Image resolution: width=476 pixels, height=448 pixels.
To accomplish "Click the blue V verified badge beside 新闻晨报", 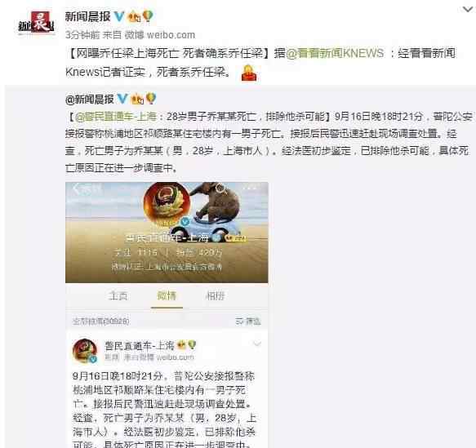I will coord(118,16).
